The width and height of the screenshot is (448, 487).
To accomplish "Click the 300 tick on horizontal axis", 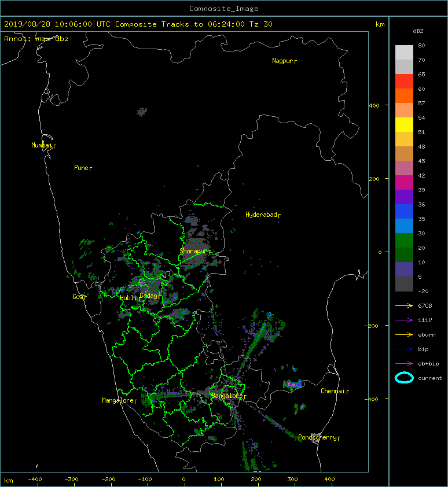I will [x=292, y=479].
